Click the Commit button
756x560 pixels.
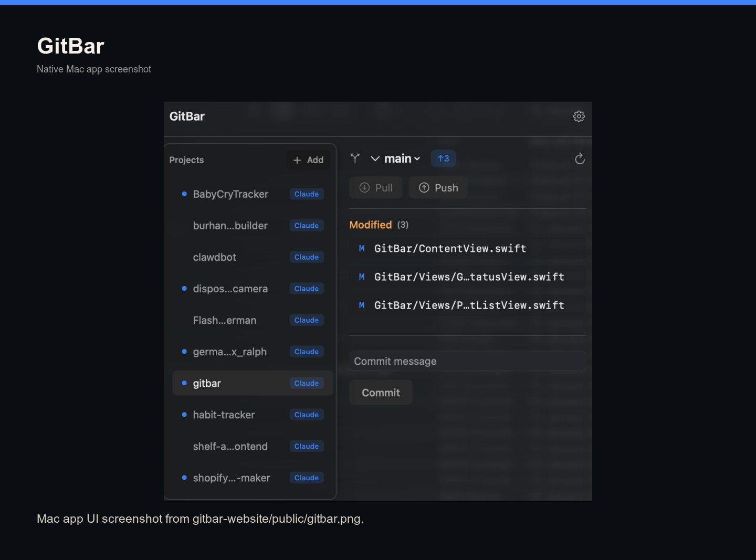click(381, 393)
